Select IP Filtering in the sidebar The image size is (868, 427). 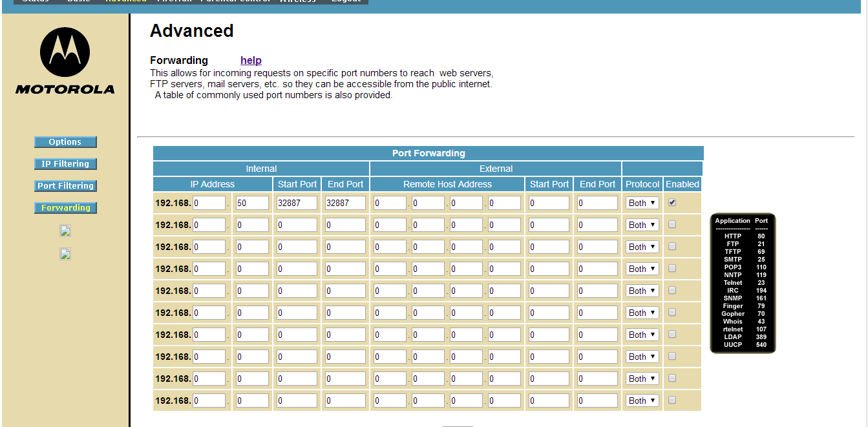(65, 163)
